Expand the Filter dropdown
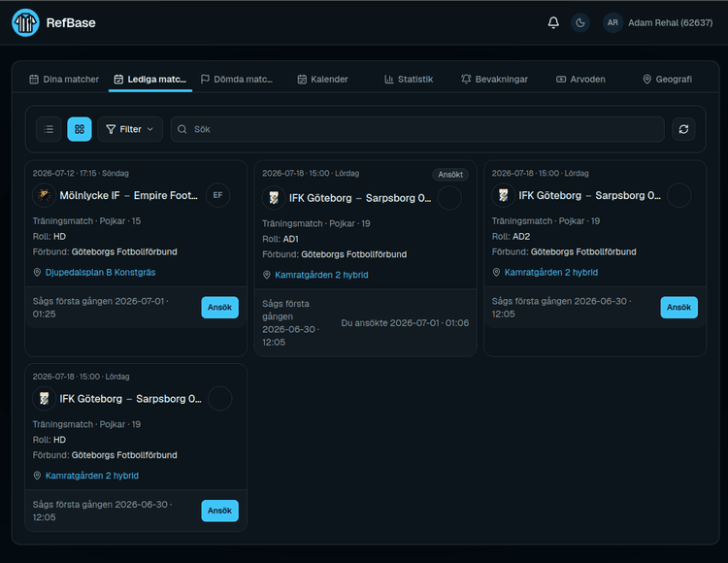This screenshot has width=728, height=563. [x=130, y=129]
